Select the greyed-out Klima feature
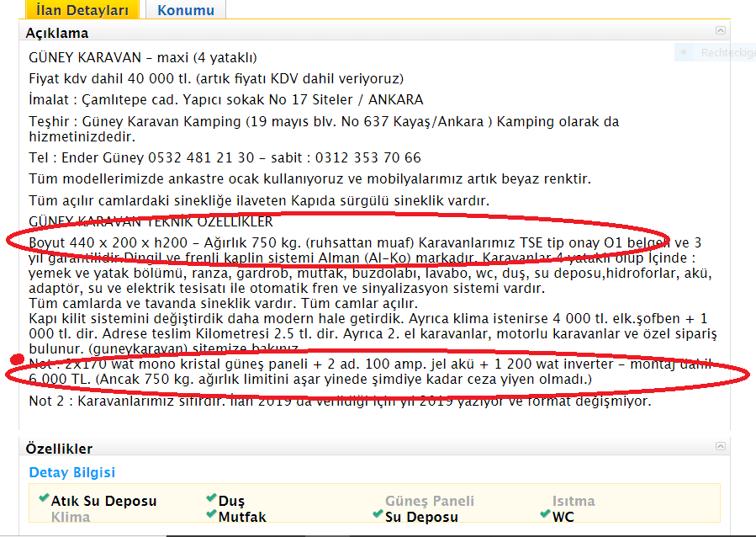 (x=71, y=517)
